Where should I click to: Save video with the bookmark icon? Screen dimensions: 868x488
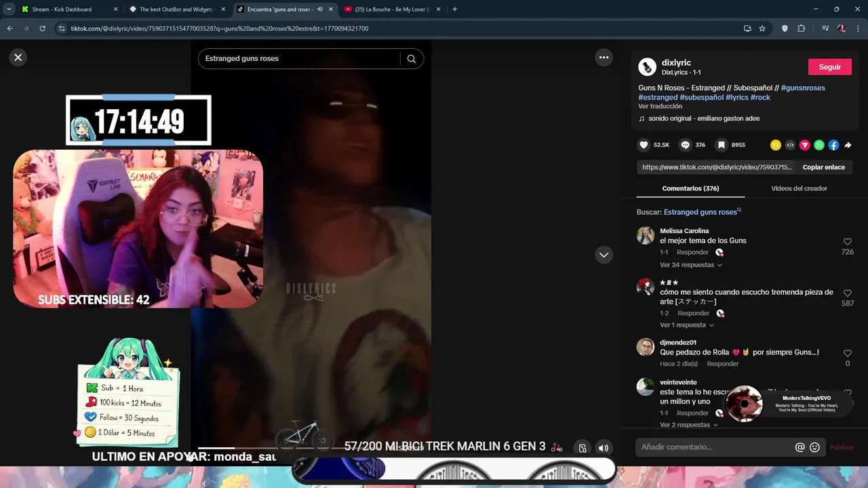pyautogui.click(x=722, y=145)
